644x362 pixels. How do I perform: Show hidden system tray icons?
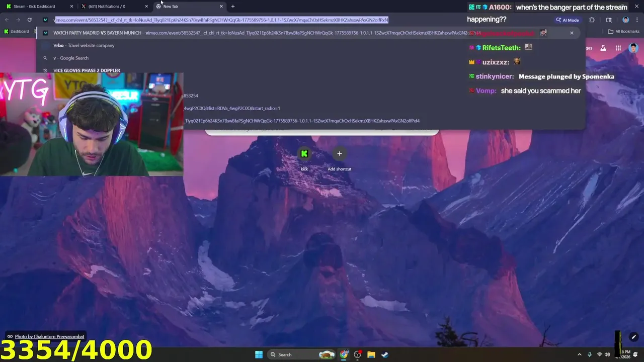(579, 354)
